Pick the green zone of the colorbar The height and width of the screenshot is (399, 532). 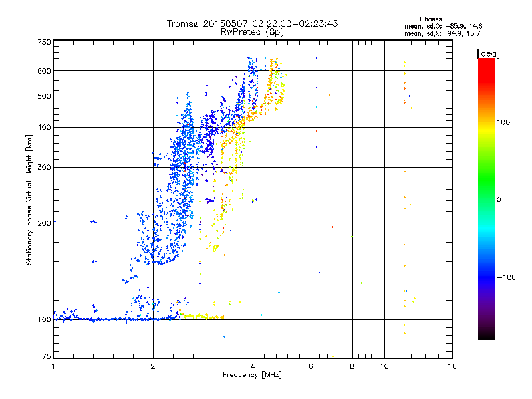(486, 193)
